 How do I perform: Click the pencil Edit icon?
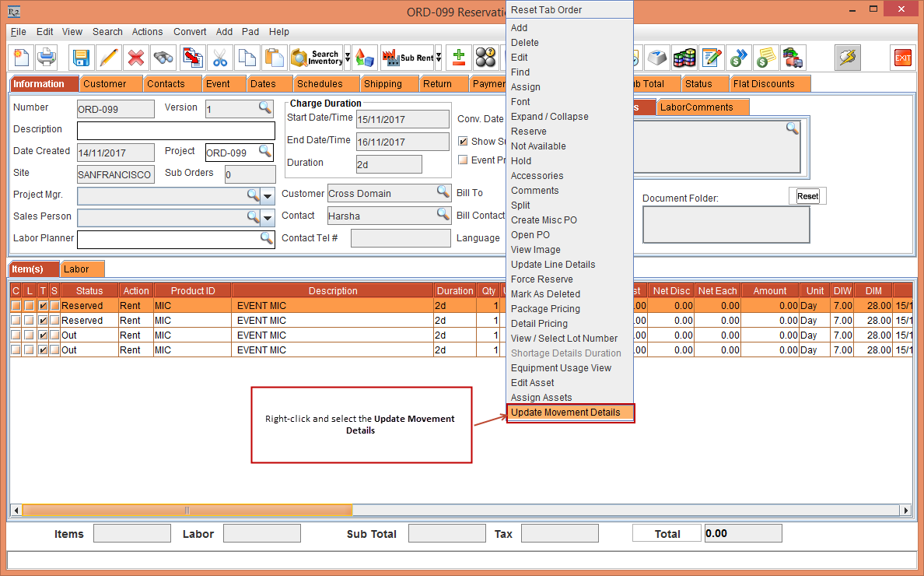(x=109, y=58)
